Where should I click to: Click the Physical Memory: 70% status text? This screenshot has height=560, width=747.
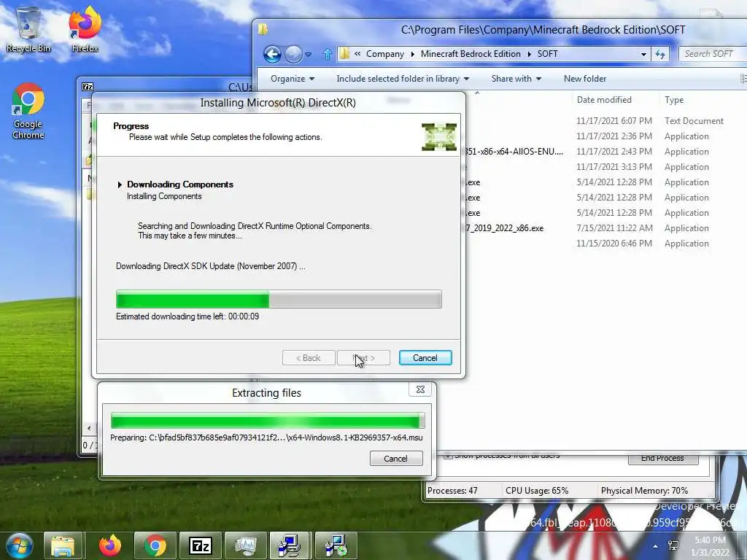coord(645,491)
